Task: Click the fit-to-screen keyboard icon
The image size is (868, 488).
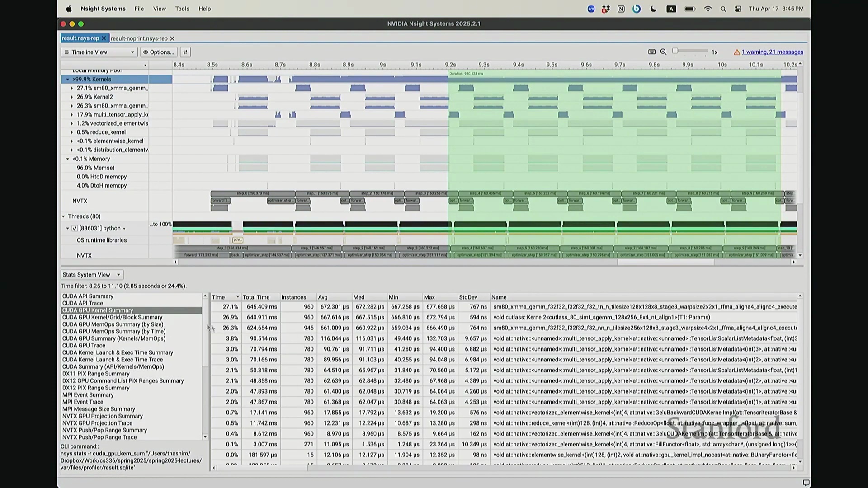Action: 651,52
